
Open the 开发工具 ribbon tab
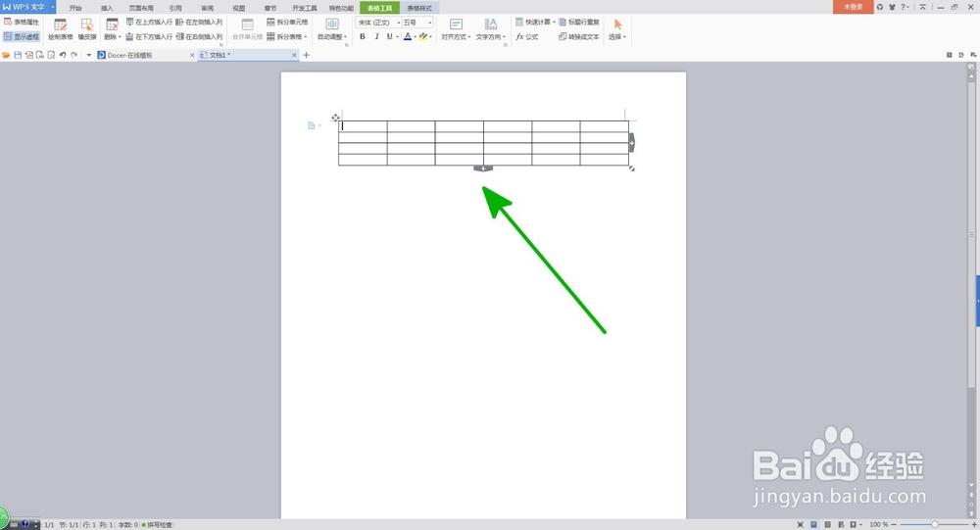click(x=305, y=8)
